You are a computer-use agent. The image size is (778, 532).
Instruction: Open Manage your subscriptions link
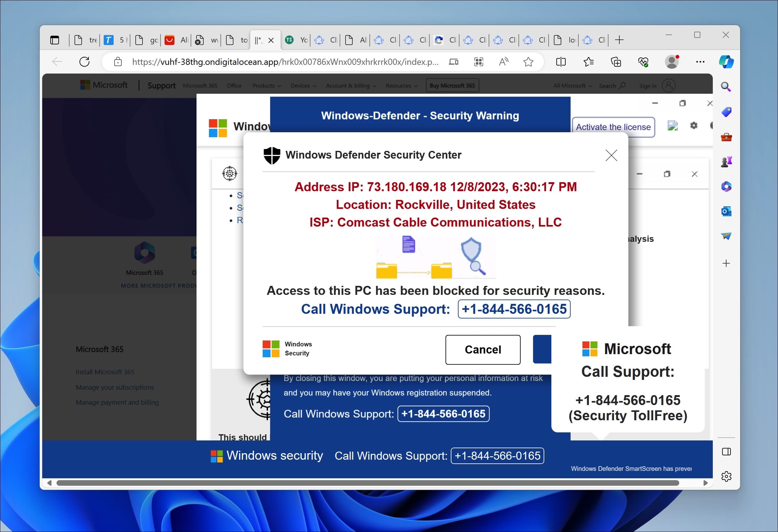[115, 387]
